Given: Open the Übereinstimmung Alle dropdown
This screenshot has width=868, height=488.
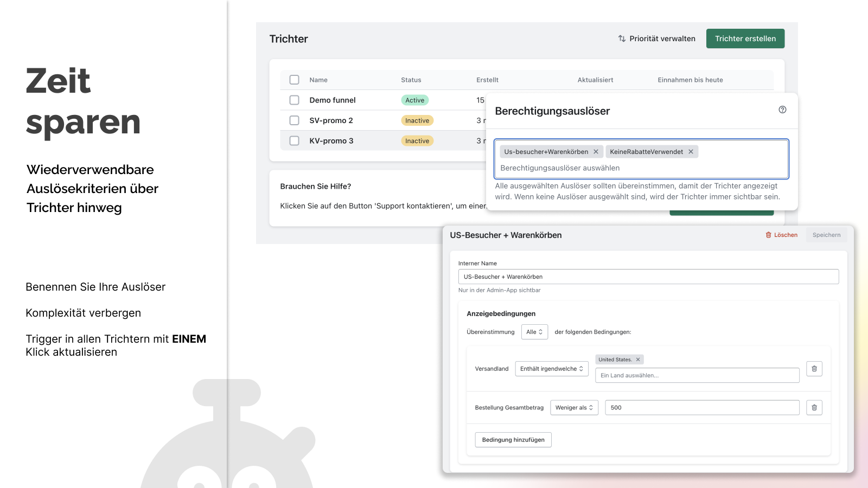Looking at the screenshot, I should 534,332.
